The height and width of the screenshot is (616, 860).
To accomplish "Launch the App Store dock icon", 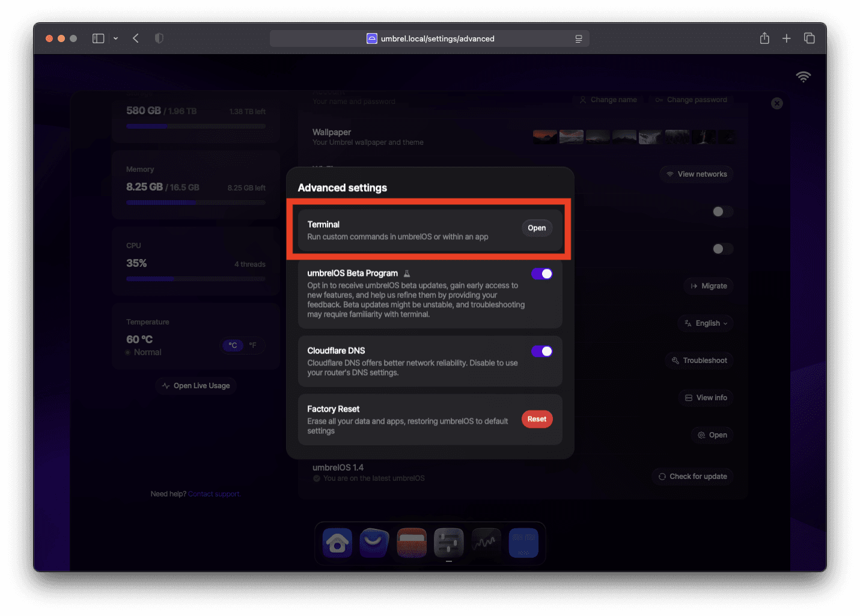I will (x=374, y=543).
